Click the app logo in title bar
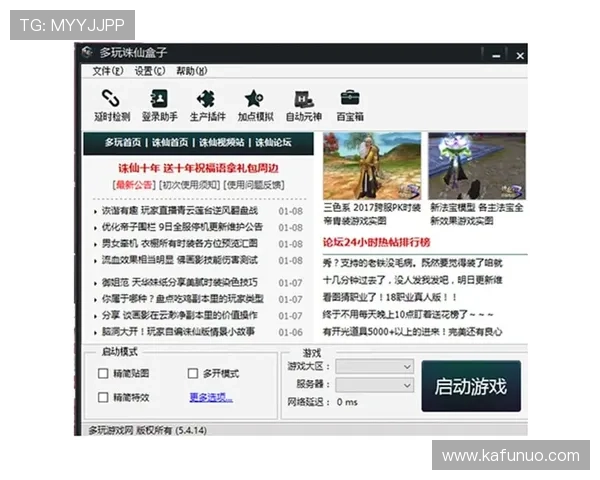 click(87, 52)
